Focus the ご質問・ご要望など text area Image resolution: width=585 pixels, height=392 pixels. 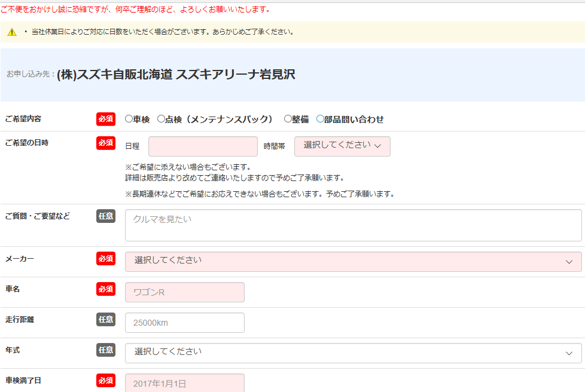(353, 225)
